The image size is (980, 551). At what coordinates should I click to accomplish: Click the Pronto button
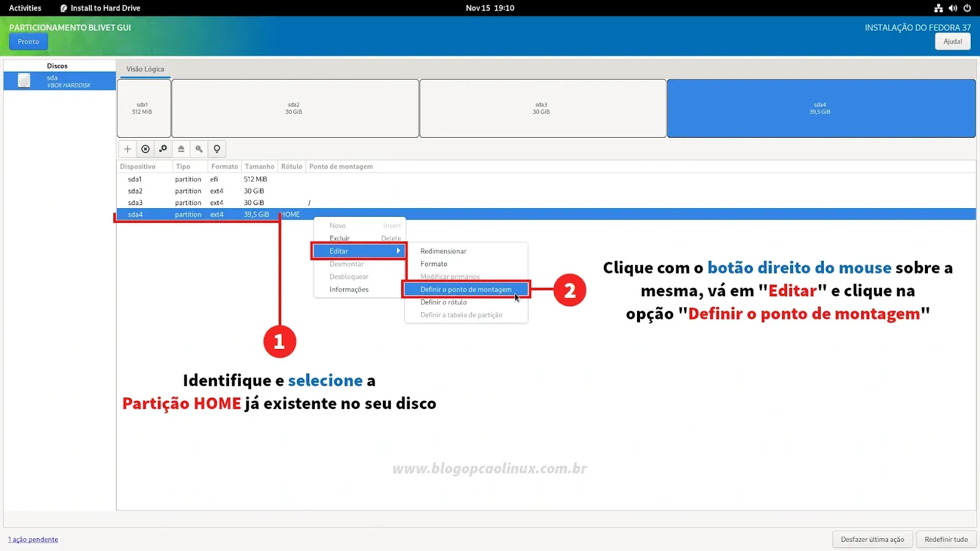[x=28, y=42]
